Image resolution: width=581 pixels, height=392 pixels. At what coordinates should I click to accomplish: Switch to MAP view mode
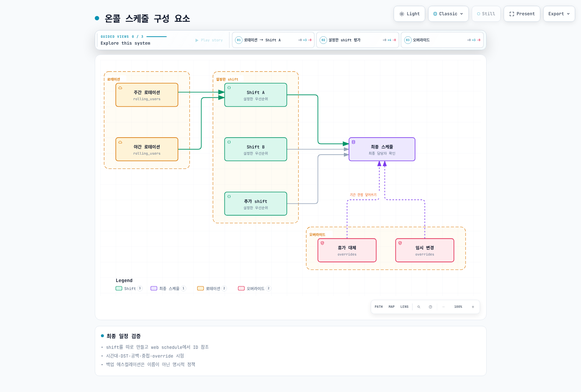click(x=391, y=307)
